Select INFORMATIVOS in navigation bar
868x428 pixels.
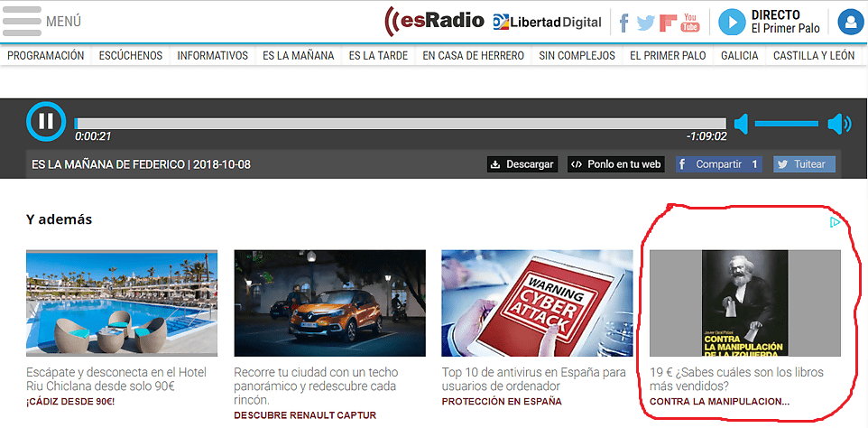click(x=213, y=55)
